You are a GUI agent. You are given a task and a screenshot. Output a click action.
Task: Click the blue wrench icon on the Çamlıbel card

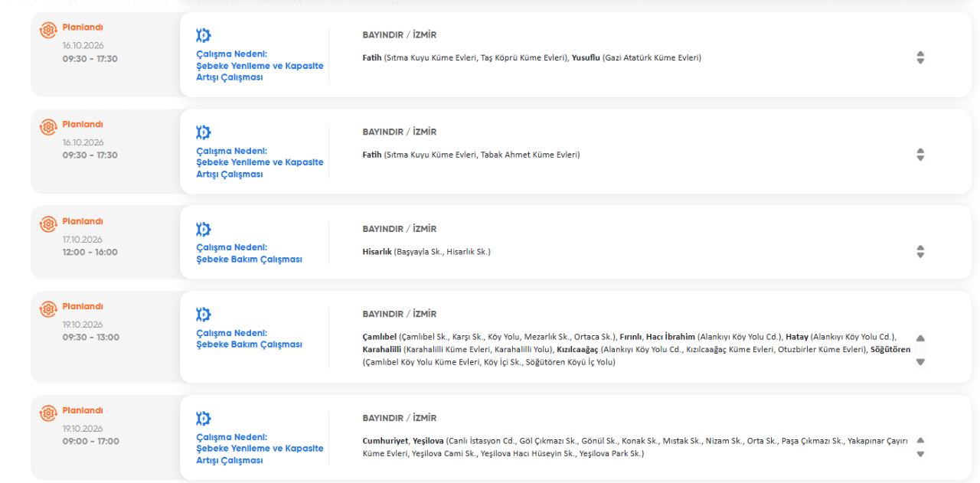pos(204,315)
